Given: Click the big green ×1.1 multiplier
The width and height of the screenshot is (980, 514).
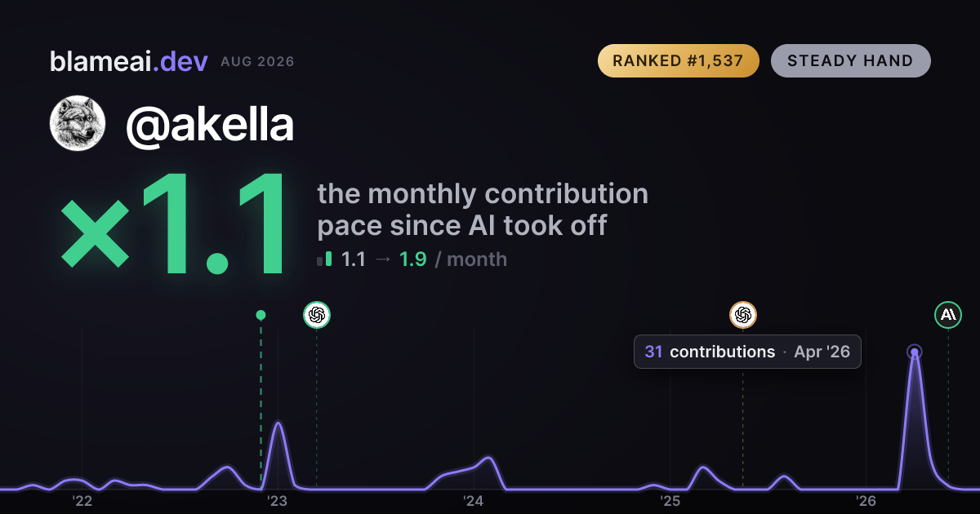Looking at the screenshot, I should click(x=175, y=227).
